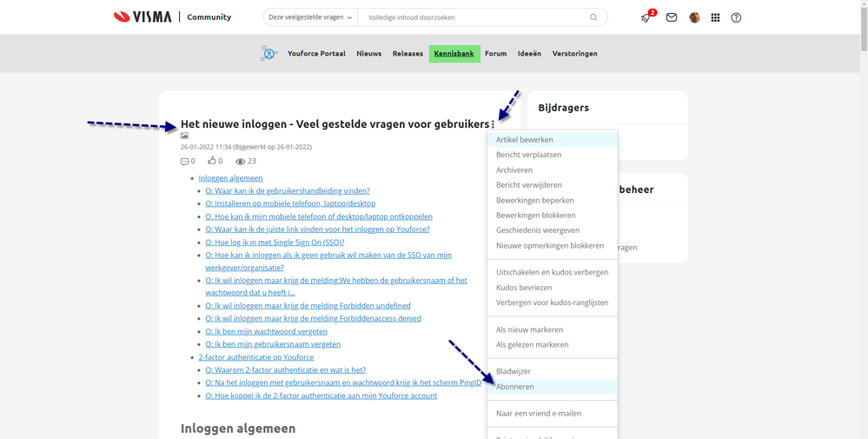Choose 'Als nieuw markeren' menu entry
The width and height of the screenshot is (868, 439).
coord(553,330)
